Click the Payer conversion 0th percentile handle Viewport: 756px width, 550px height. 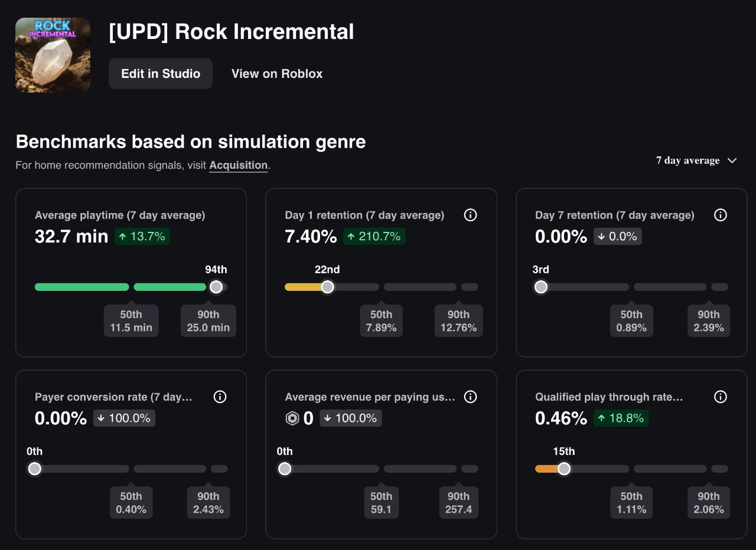click(35, 469)
